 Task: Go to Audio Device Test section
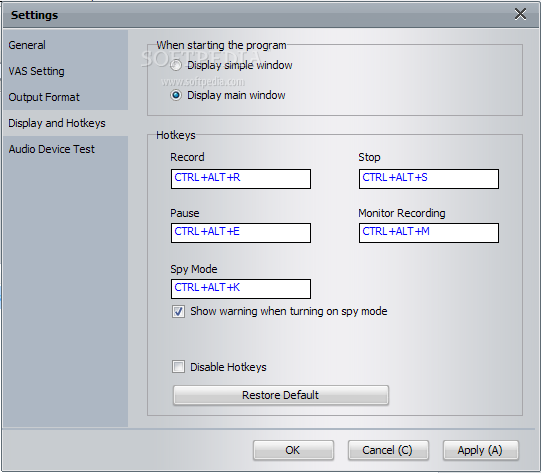click(66, 149)
